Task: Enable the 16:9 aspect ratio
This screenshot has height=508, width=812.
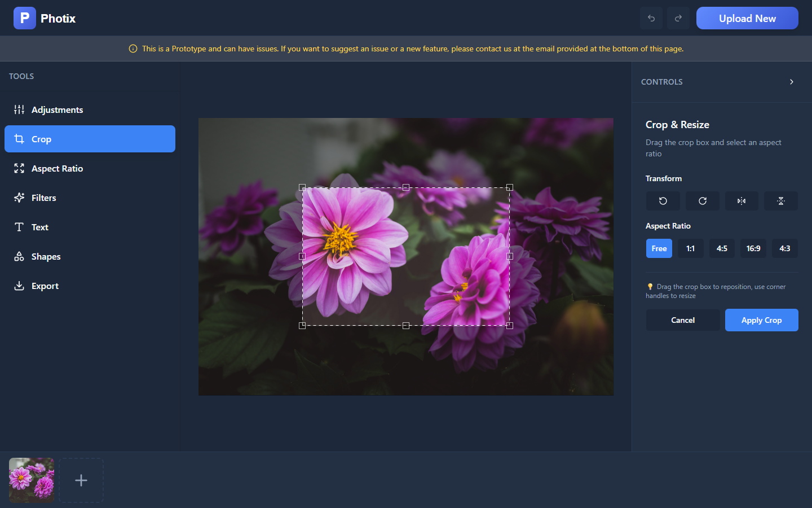Action: point(753,248)
